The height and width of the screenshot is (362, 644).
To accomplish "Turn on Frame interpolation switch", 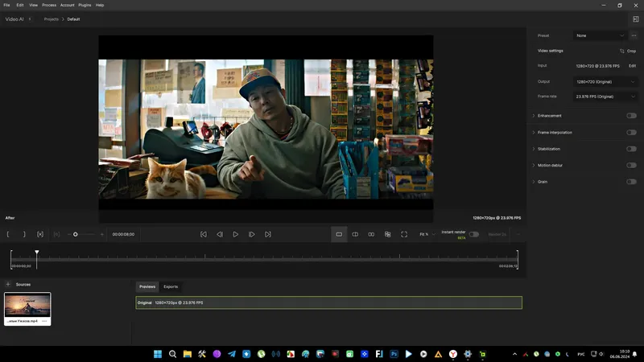I will point(631,132).
